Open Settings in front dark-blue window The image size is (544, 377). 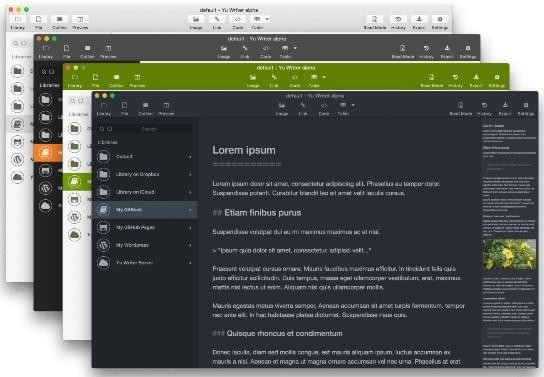coord(526,105)
